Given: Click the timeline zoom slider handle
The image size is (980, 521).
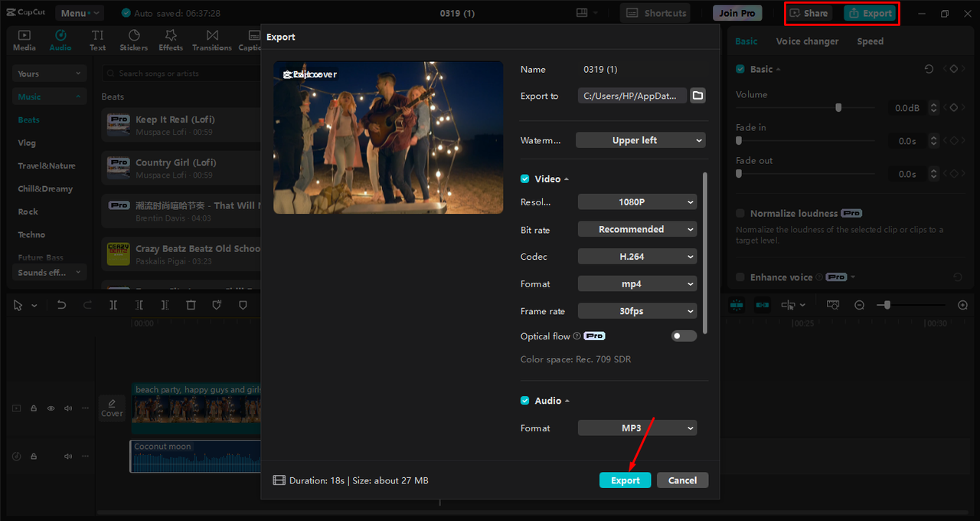Looking at the screenshot, I should 887,305.
